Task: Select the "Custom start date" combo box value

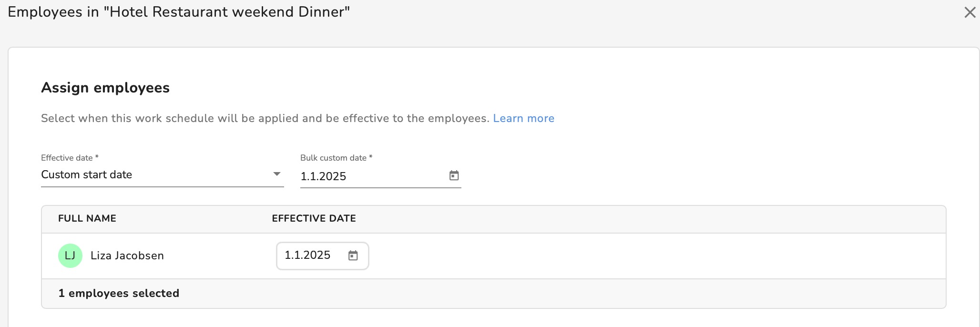Action: coord(162,175)
